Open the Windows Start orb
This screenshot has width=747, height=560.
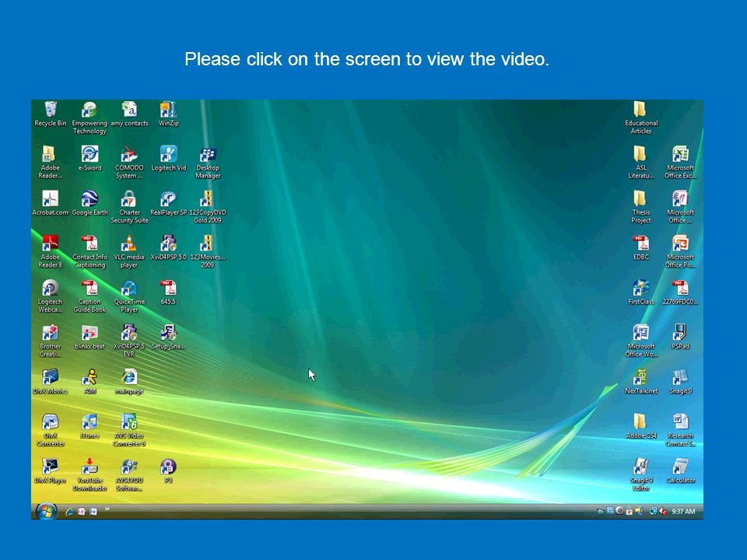pyautogui.click(x=46, y=512)
